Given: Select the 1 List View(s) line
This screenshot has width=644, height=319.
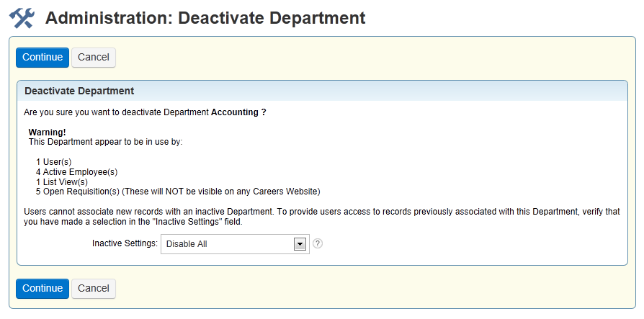Looking at the screenshot, I should pos(62,181).
